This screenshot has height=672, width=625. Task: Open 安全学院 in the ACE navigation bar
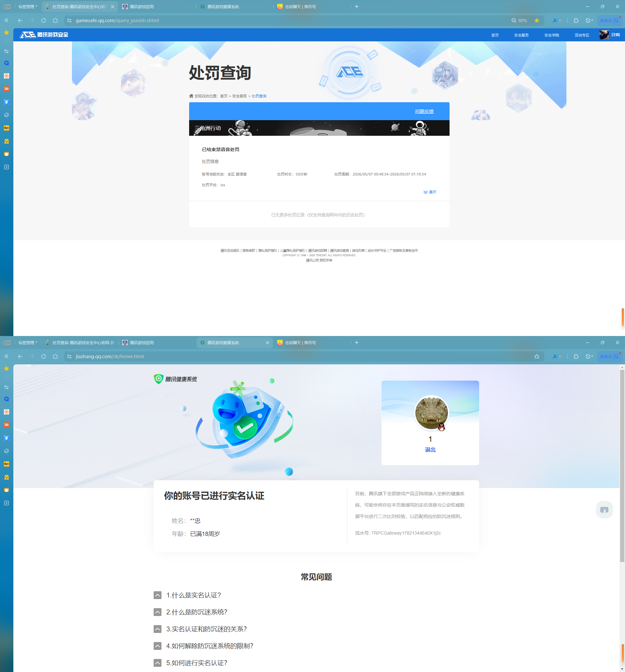coord(552,35)
